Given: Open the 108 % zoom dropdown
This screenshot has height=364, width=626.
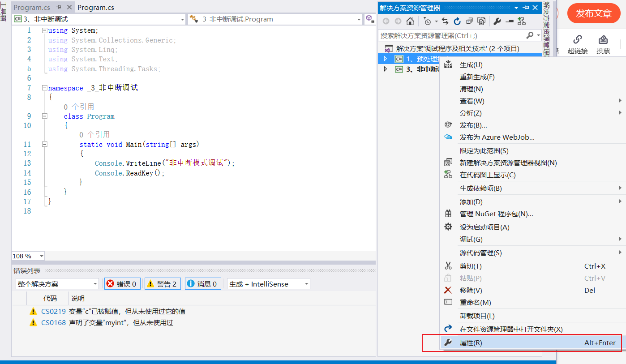Looking at the screenshot, I should (28, 256).
